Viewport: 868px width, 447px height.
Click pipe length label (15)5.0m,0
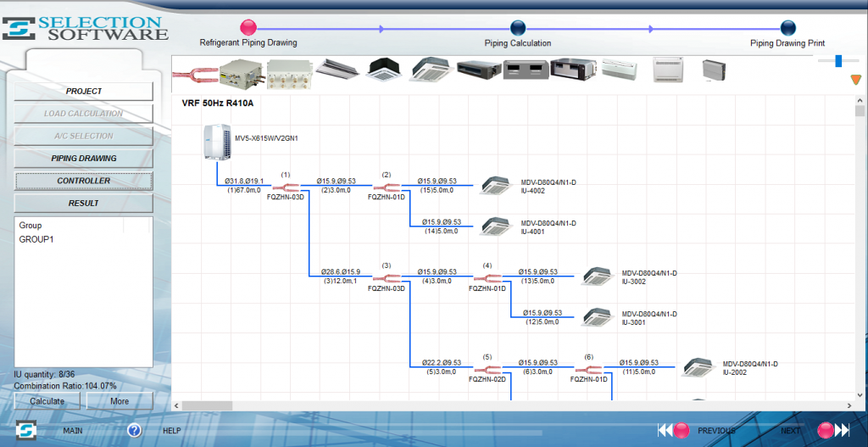click(x=437, y=190)
